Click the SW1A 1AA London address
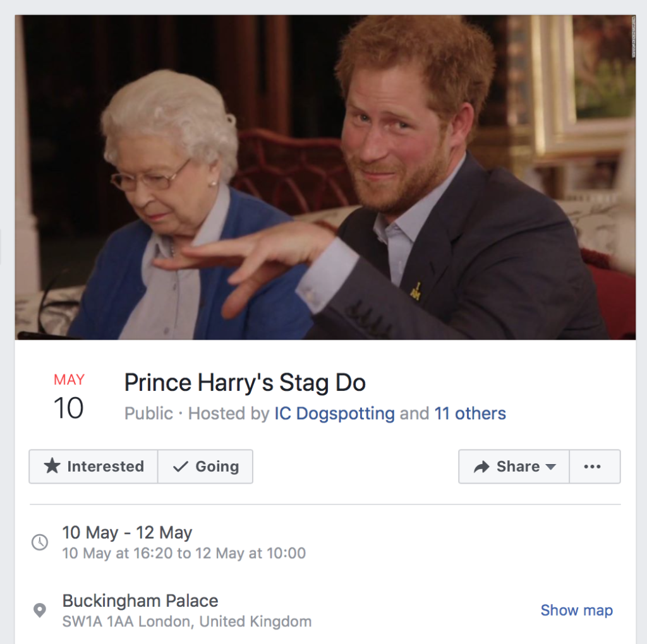This screenshot has height=644, width=647. (x=186, y=622)
